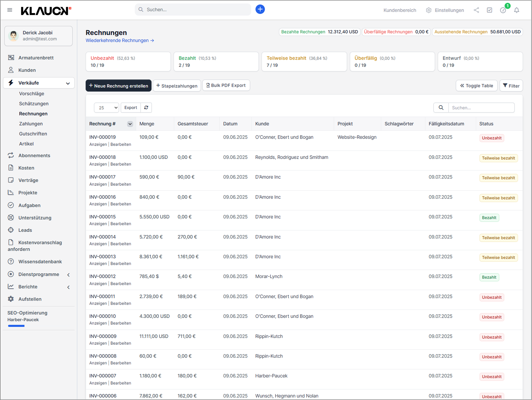Open the notifications bell
The width and height of the screenshot is (532, 400).
[517, 10]
